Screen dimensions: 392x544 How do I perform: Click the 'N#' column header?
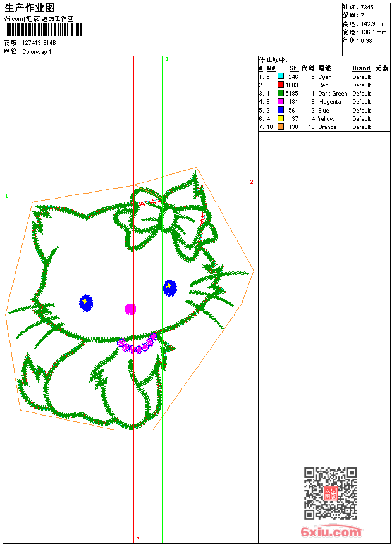(271, 68)
